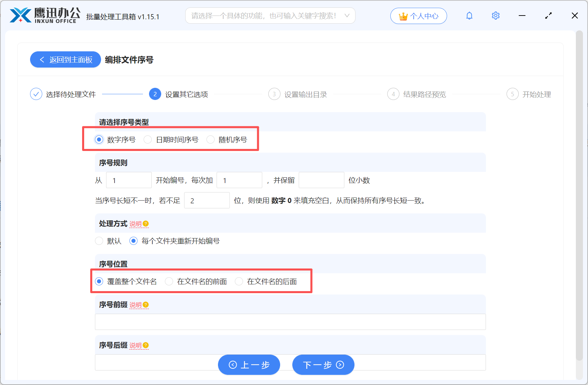The height and width of the screenshot is (385, 588).
Task: Select the 随机序号 radio button
Action: click(x=211, y=139)
